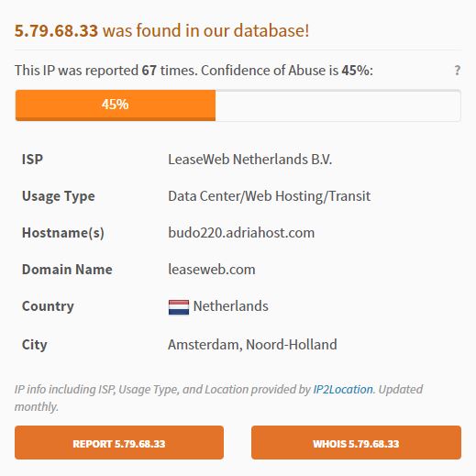Click the REPORT 5.79.68.33 button

119,442
